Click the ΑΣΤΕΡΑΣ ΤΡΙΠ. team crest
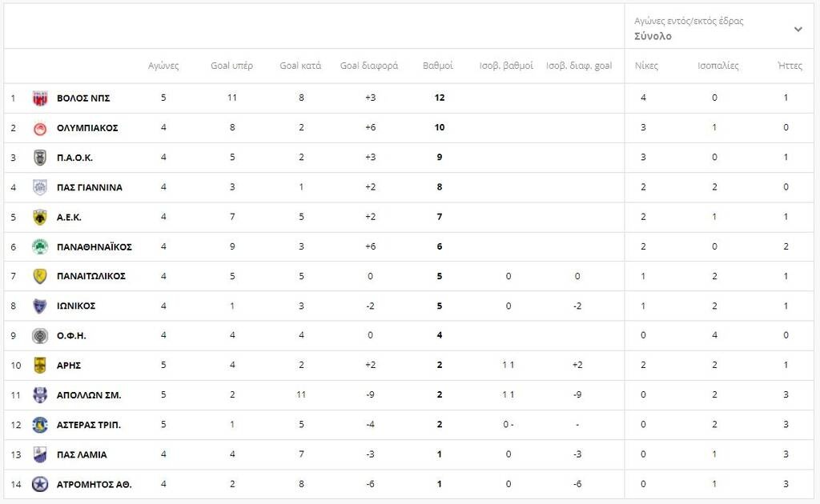The image size is (820, 504). (40, 425)
